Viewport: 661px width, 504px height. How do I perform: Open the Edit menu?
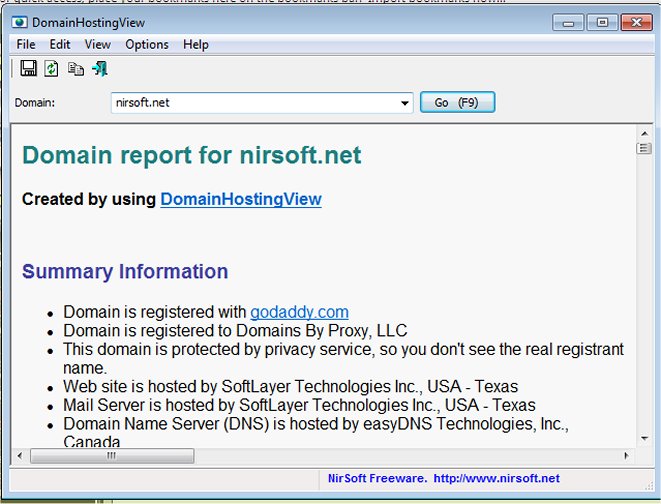60,44
